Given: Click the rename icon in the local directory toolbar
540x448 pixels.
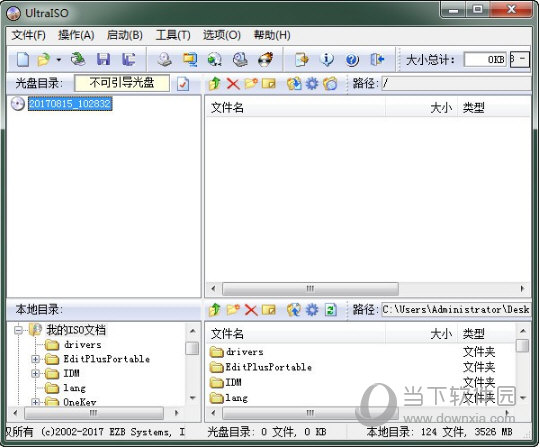Looking at the screenshot, I should click(x=269, y=310).
